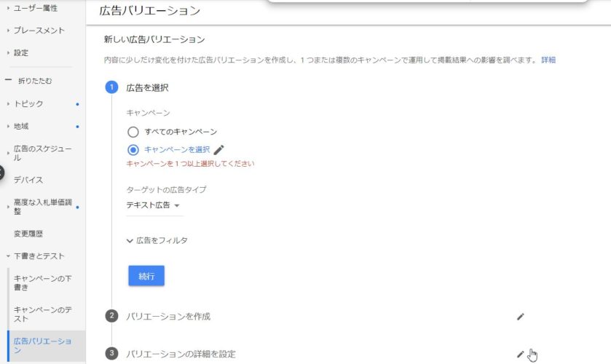Click step 3 circle icon

coord(112,353)
